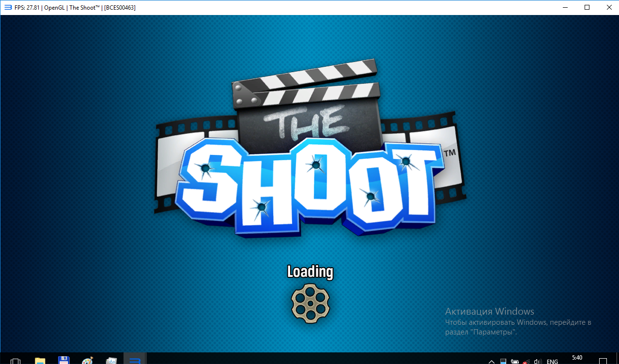Open the performance monitor taskbar icon

click(x=112, y=361)
